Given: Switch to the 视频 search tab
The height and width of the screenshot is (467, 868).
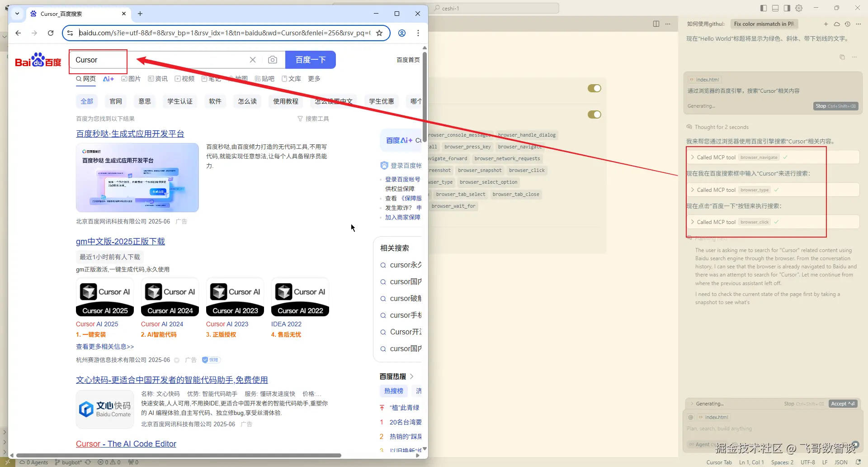Looking at the screenshot, I should pyautogui.click(x=184, y=79).
